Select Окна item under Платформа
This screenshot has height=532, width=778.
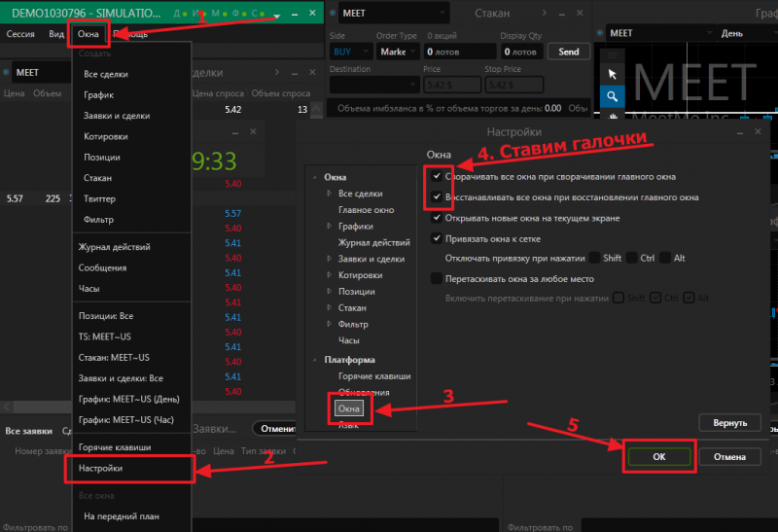point(349,408)
